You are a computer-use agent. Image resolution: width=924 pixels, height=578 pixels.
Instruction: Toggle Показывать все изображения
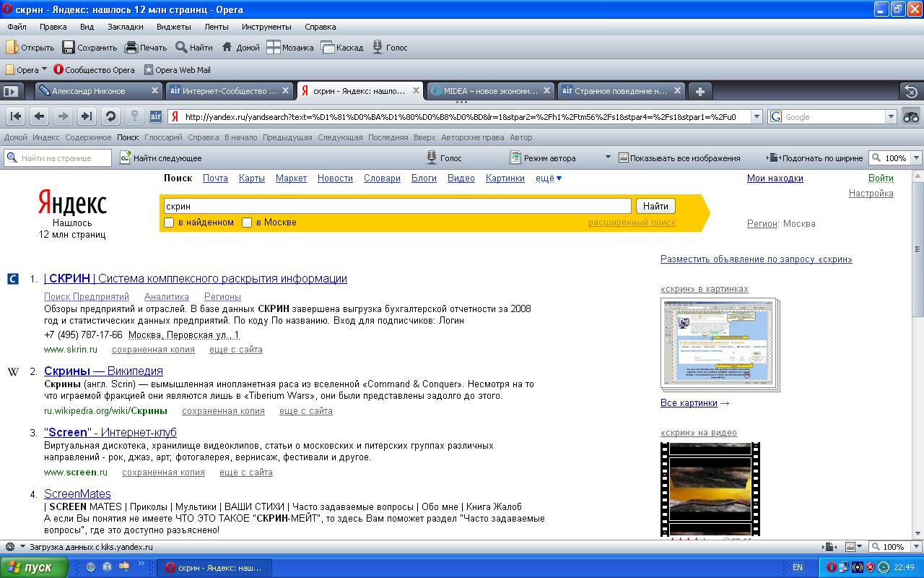click(679, 158)
